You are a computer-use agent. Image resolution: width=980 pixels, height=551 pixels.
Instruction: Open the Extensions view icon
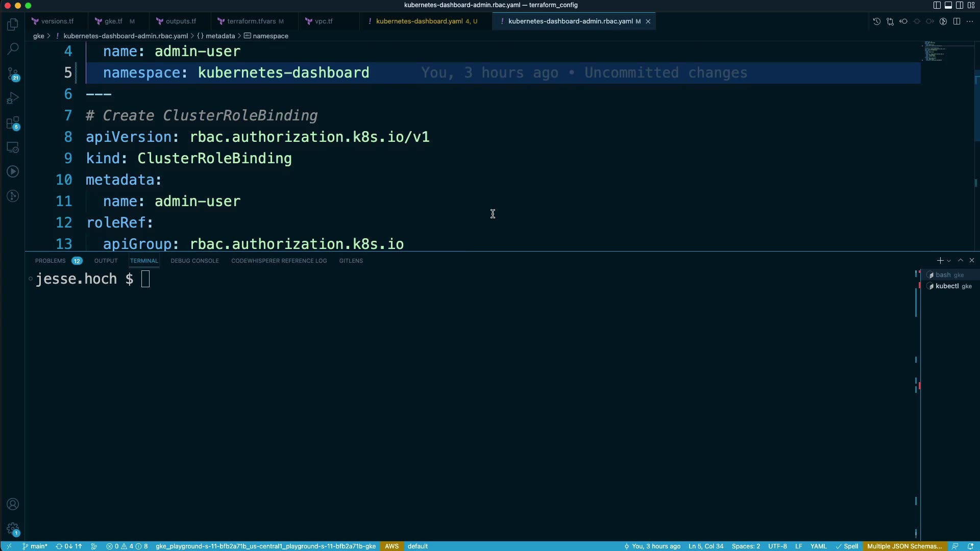click(13, 123)
